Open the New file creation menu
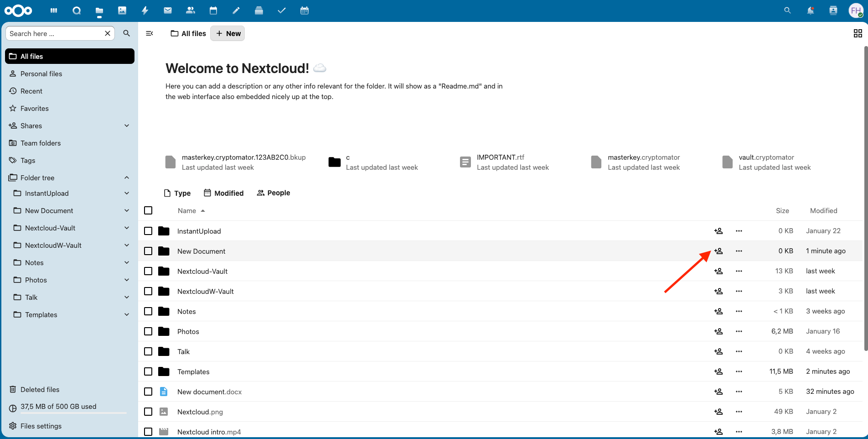Image resolution: width=868 pixels, height=439 pixels. point(227,33)
